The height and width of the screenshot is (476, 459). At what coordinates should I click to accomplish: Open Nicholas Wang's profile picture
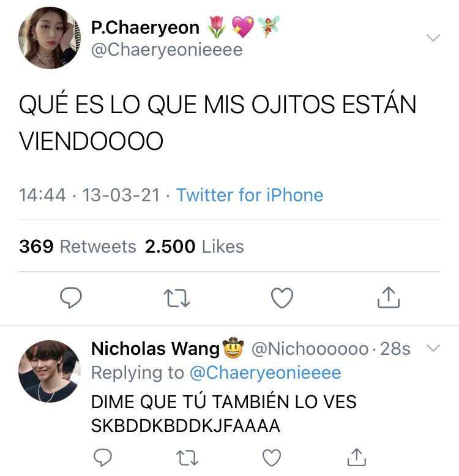50,371
